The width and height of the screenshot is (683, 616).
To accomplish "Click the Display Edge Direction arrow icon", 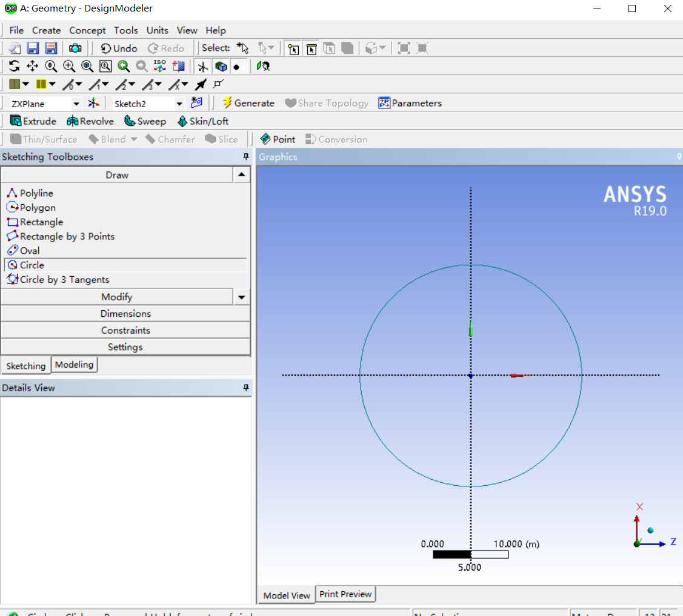I will [201, 84].
